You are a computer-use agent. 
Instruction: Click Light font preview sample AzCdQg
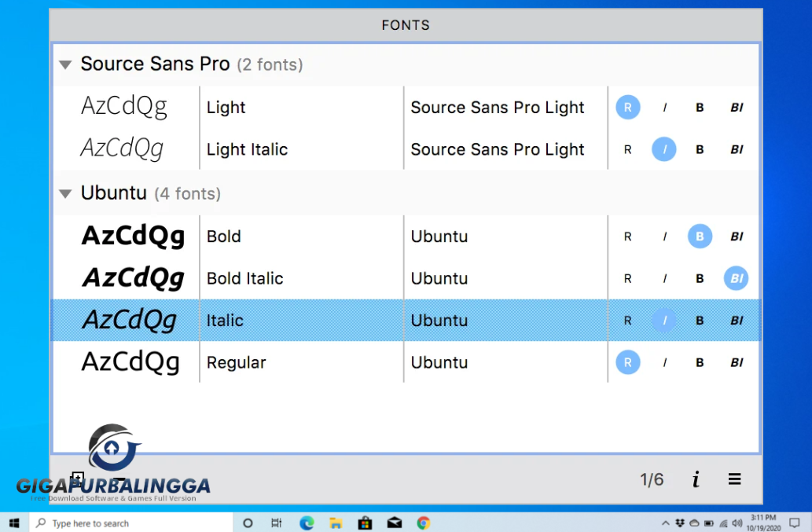pos(123,107)
